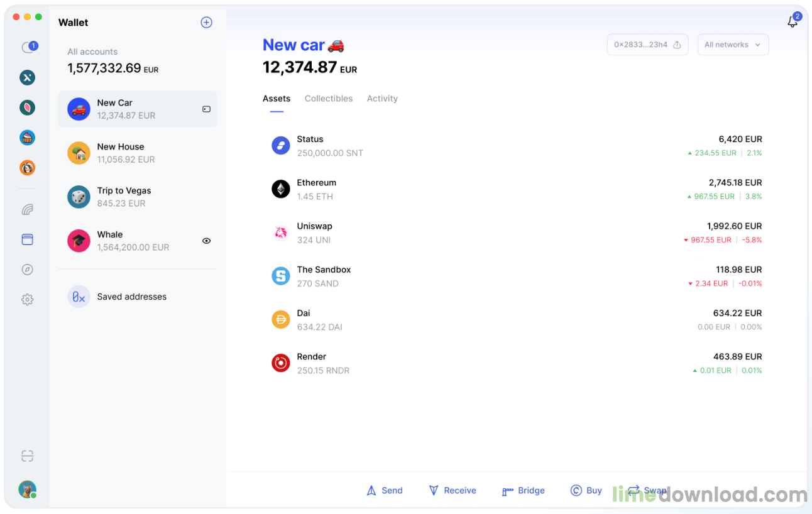The width and height of the screenshot is (812, 514).
Task: Toggle the eye icon on Whale account
Action: (206, 241)
